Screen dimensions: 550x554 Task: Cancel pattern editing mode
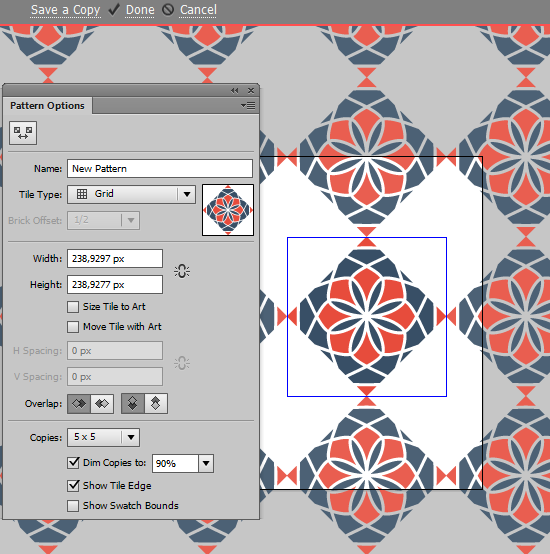[198, 10]
